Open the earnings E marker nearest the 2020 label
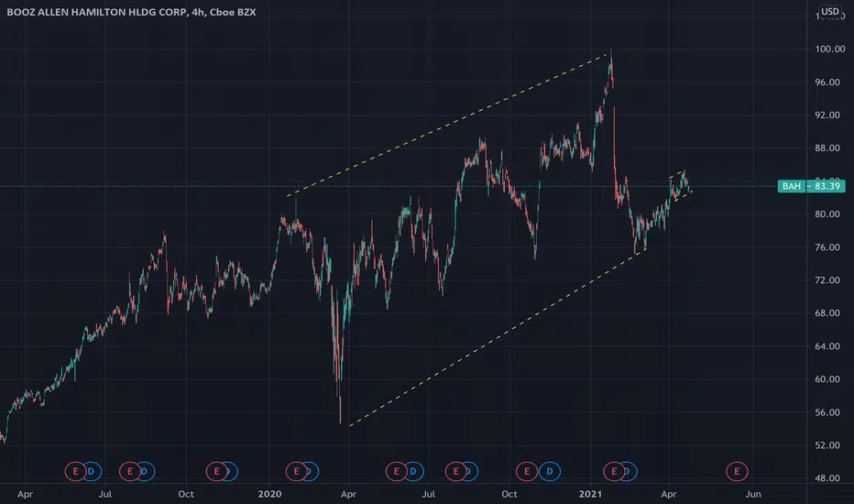 [x=296, y=471]
